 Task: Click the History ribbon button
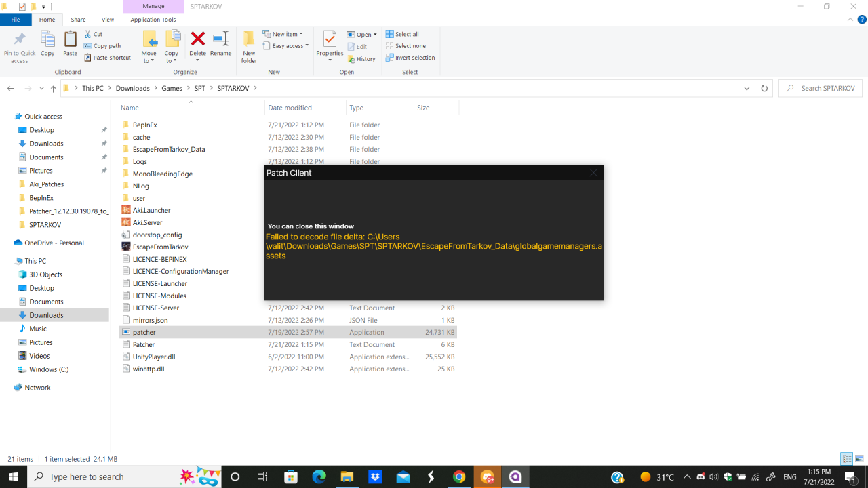(361, 59)
